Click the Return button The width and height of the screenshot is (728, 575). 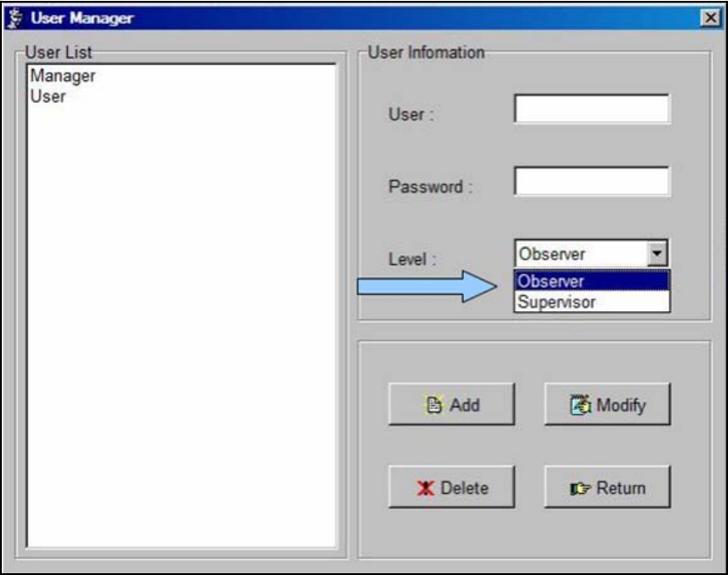click(608, 488)
